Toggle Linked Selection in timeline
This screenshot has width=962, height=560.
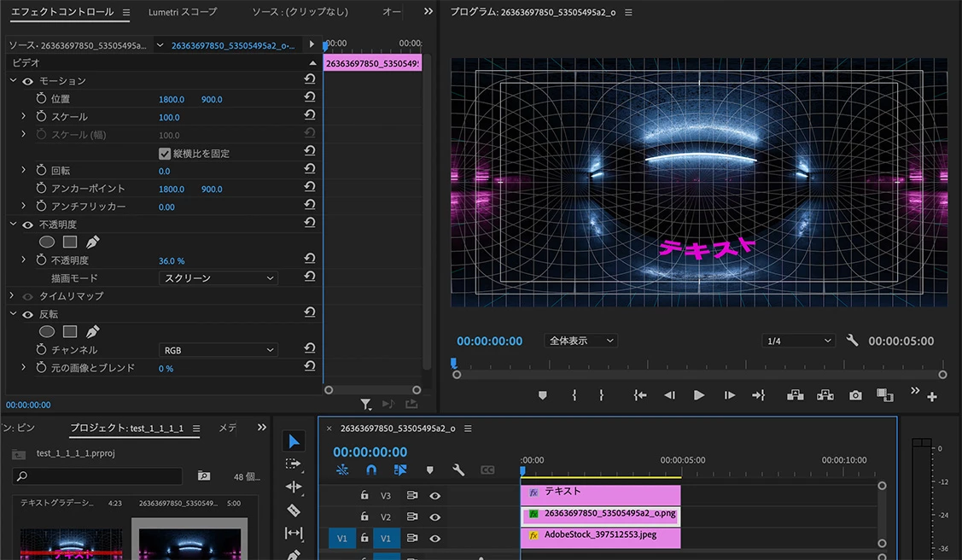tap(400, 470)
